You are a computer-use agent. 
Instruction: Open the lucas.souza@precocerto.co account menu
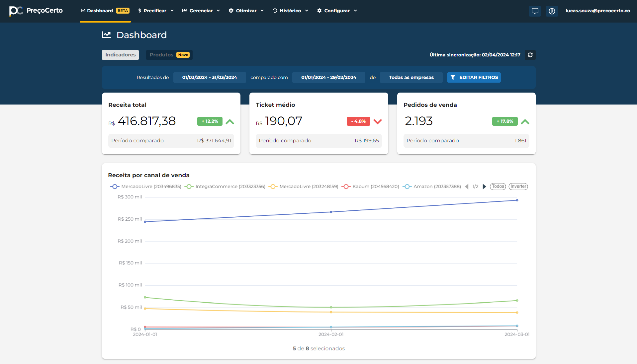[598, 11]
